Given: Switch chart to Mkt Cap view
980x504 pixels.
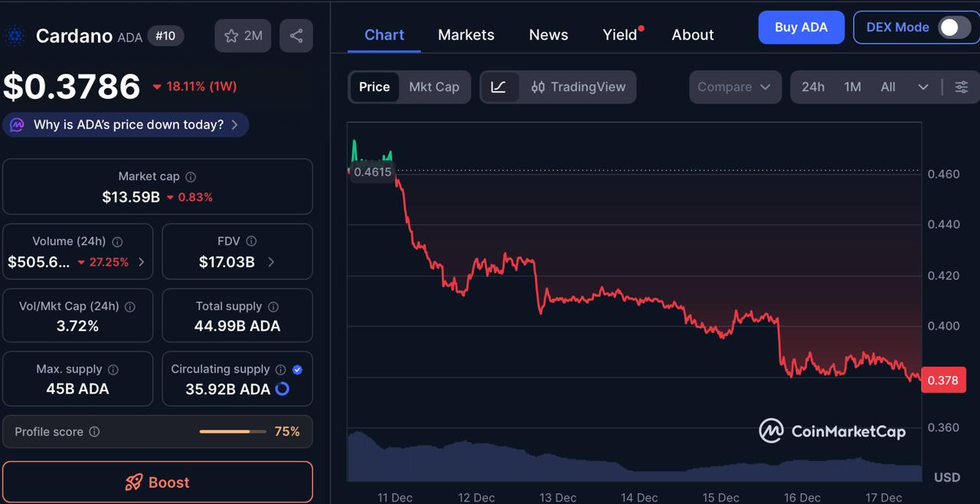Looking at the screenshot, I should (x=434, y=87).
